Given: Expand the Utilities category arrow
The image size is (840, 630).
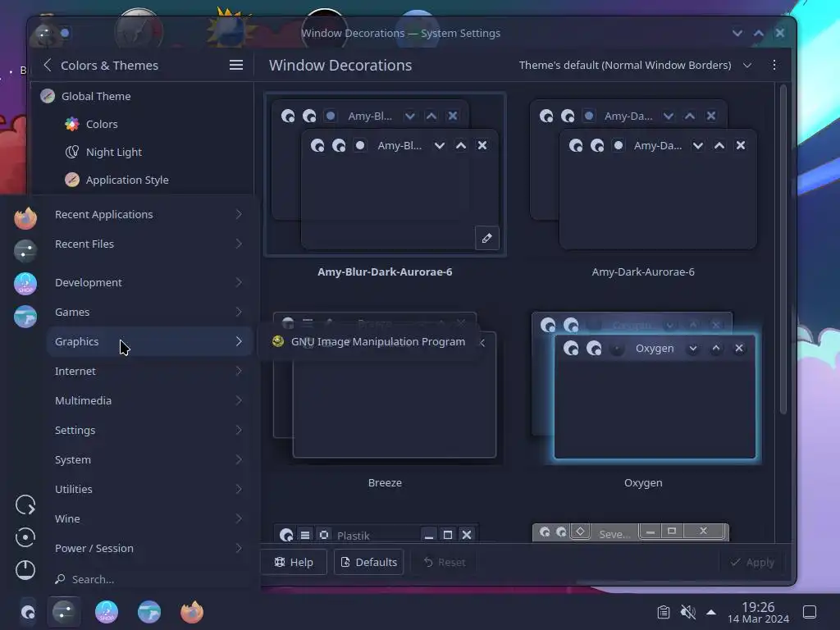Looking at the screenshot, I should [x=239, y=489].
